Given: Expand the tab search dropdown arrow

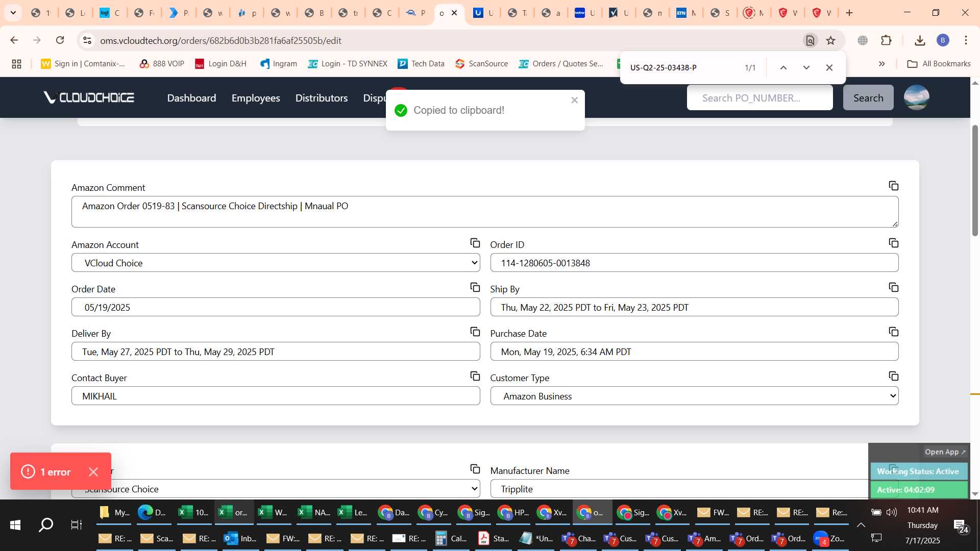Looking at the screenshot, I should click(13, 13).
